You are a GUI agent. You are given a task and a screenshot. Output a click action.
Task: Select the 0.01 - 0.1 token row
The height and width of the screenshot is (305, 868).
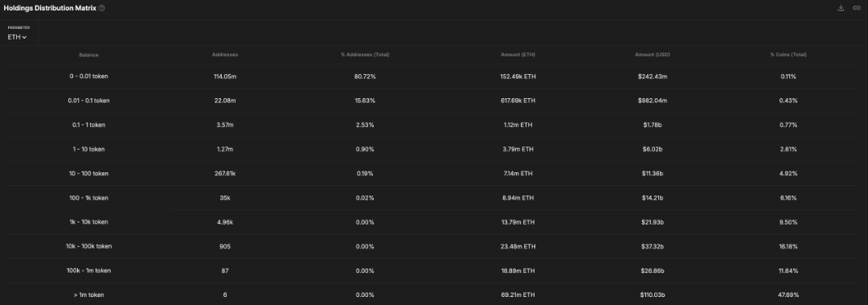tap(432, 101)
